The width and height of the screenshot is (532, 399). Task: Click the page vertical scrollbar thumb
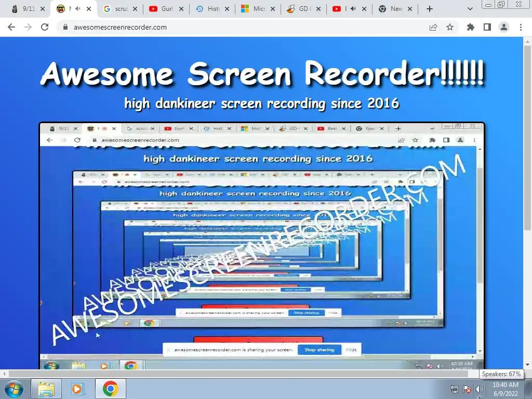click(x=527, y=137)
